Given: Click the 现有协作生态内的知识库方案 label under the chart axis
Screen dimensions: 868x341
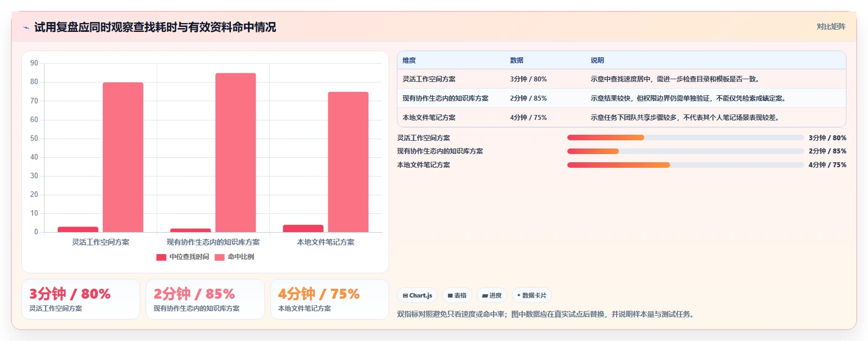Looking at the screenshot, I should point(213,242).
